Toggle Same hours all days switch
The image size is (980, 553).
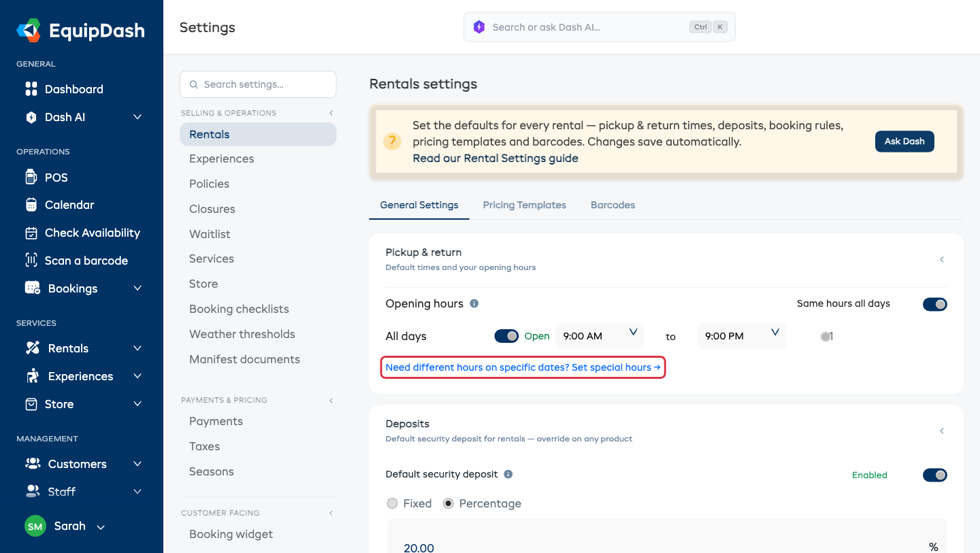tap(934, 304)
